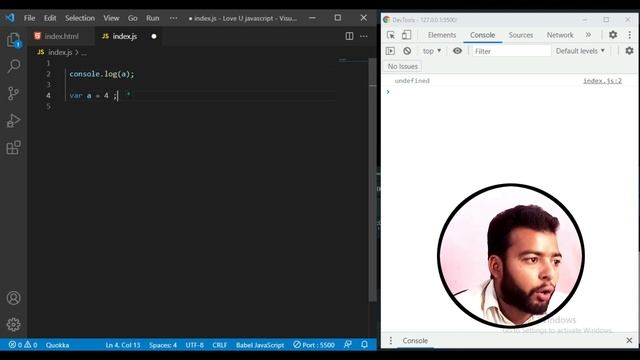This screenshot has width=640, height=360.
Task: Open the View menu
Action: click(x=111, y=18)
